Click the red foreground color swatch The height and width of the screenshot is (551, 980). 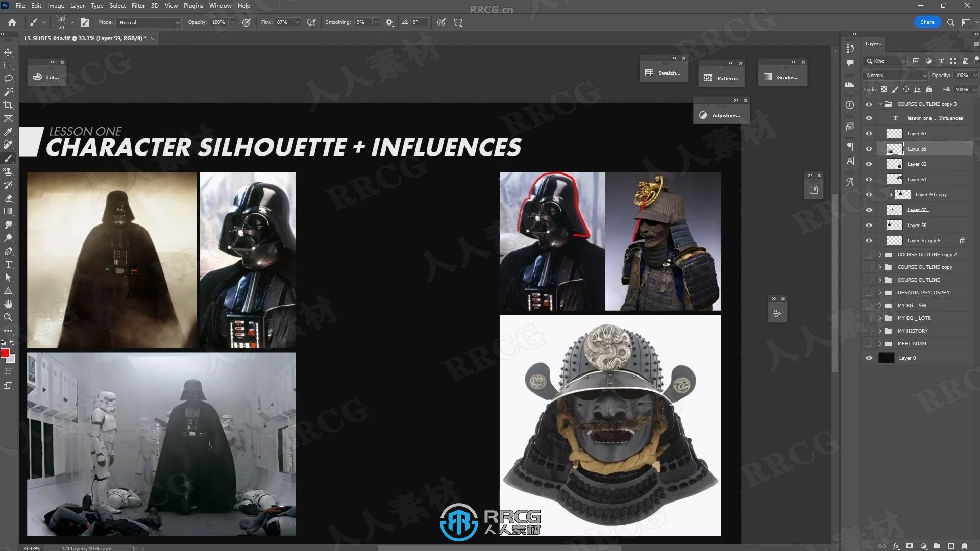tap(5, 353)
